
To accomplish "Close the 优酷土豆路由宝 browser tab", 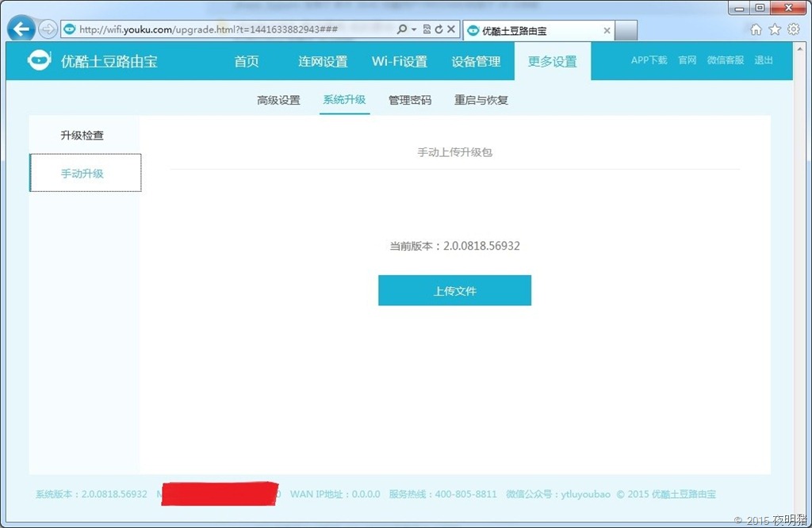I will 607,31.
